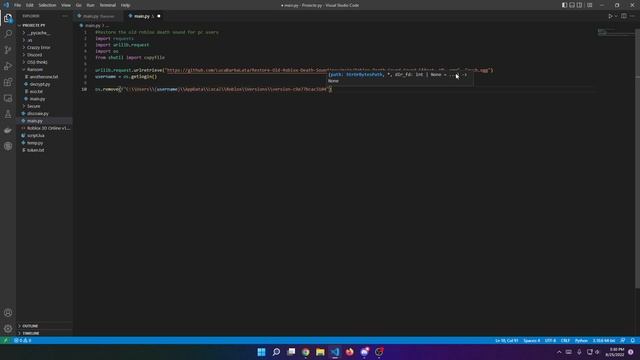The height and width of the screenshot is (360, 640).
Task: Open the View menu
Action: click(x=66, y=5)
